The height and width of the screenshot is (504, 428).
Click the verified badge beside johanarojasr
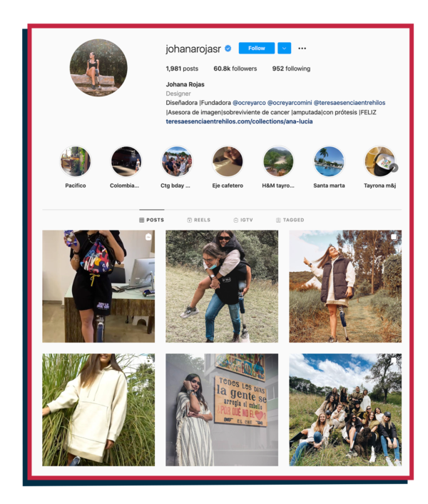click(228, 49)
